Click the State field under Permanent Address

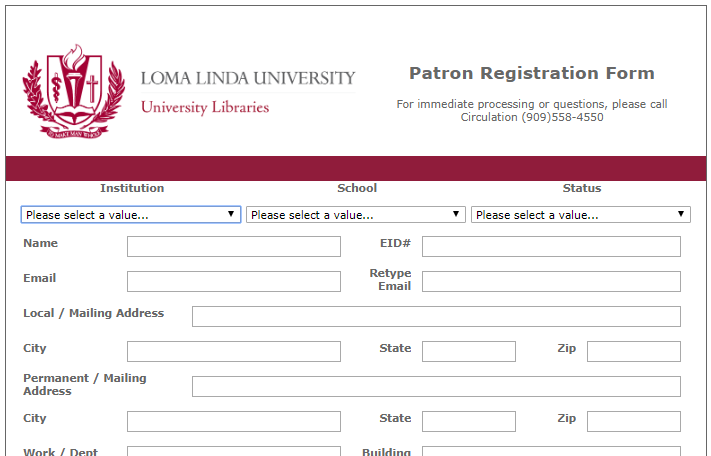(468, 422)
